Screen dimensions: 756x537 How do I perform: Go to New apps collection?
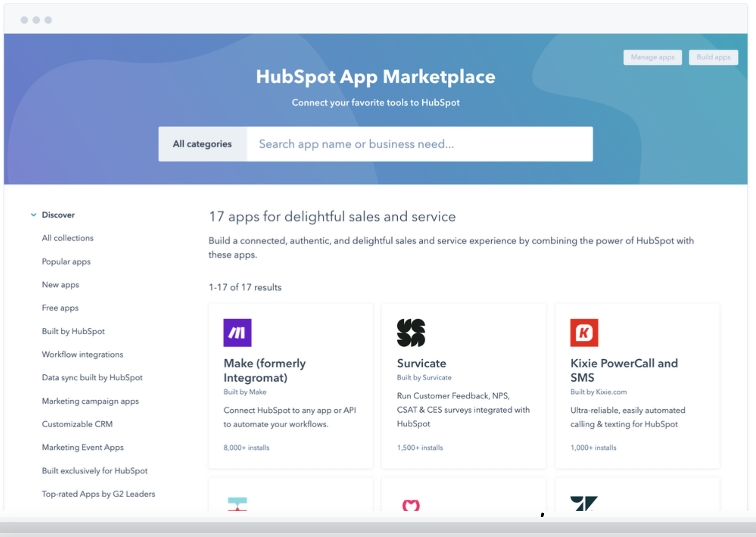click(x=60, y=285)
